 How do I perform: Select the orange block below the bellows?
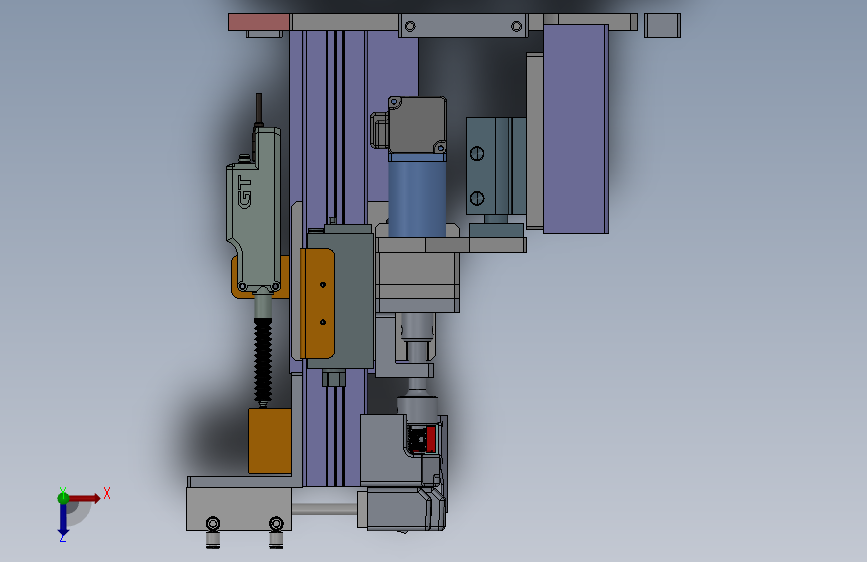pos(270,441)
